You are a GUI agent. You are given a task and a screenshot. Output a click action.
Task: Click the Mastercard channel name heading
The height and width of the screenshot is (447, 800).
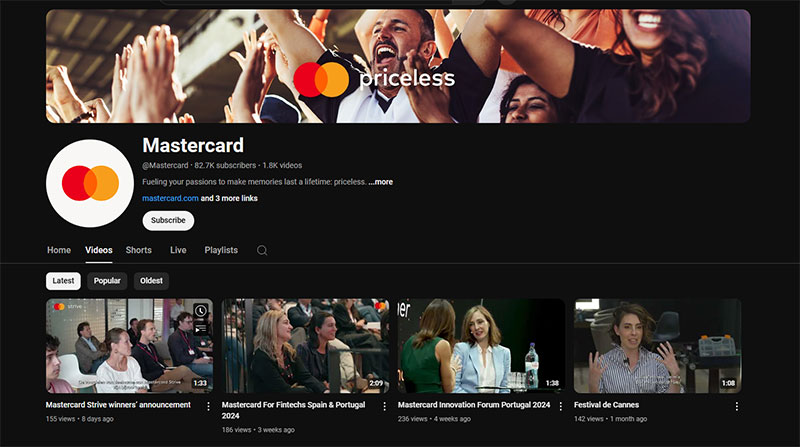(x=193, y=145)
